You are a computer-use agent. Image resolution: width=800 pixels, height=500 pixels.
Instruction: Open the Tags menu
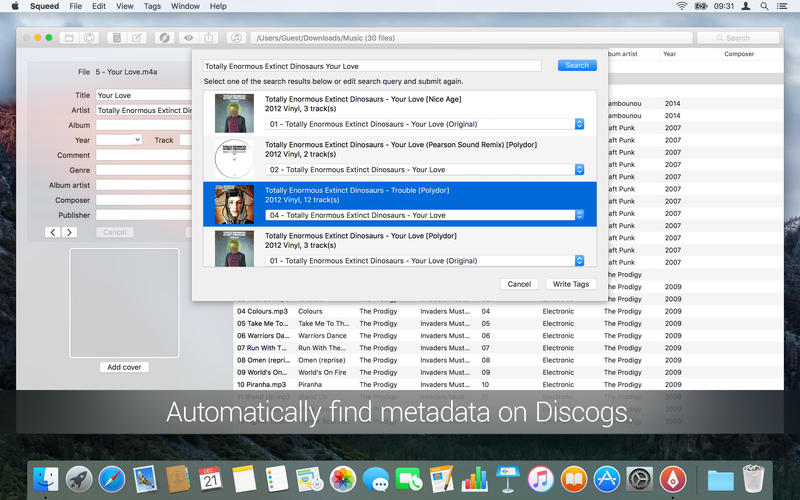pyautogui.click(x=152, y=6)
